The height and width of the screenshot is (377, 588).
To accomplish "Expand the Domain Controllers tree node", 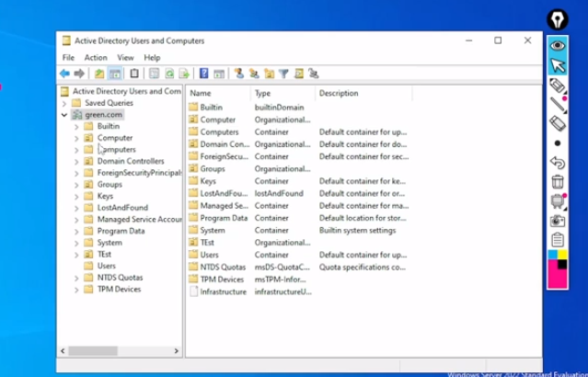I will tap(76, 162).
